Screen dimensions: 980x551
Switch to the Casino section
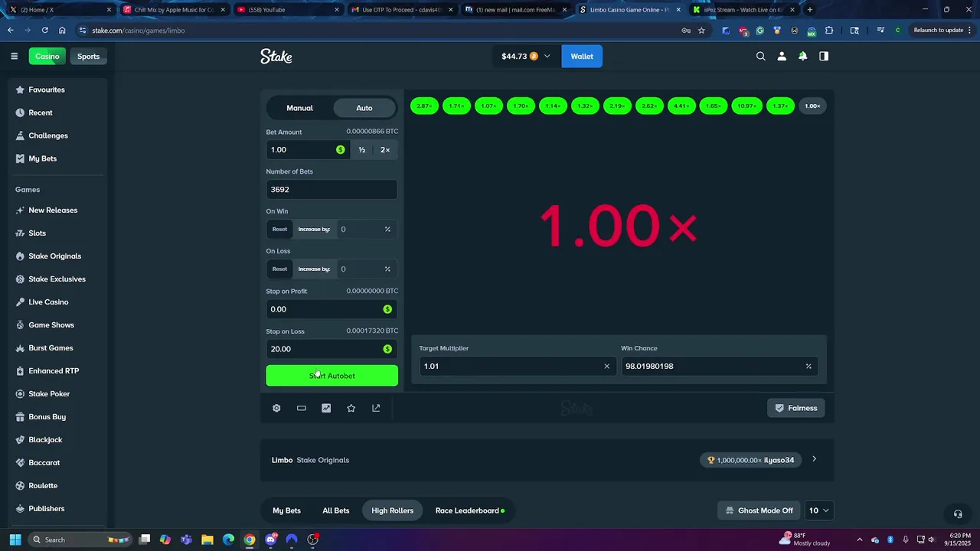[47, 56]
